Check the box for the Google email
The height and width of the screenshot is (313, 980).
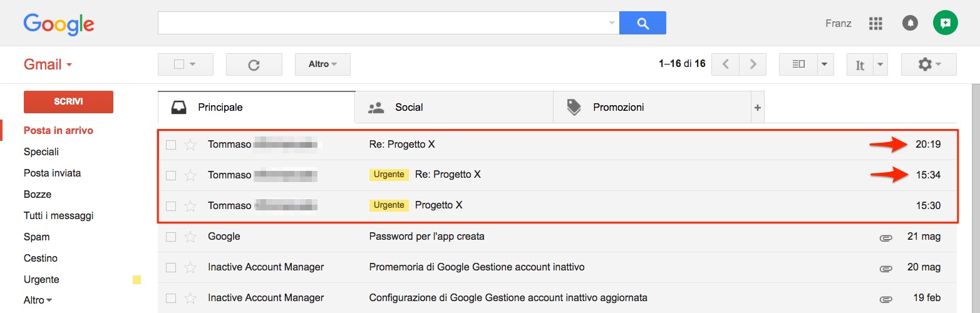point(171,237)
